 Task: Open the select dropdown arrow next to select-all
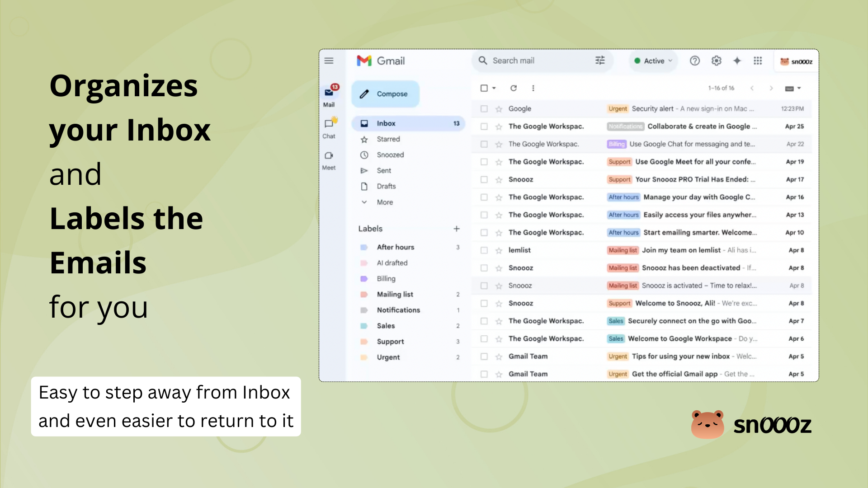[x=494, y=88]
